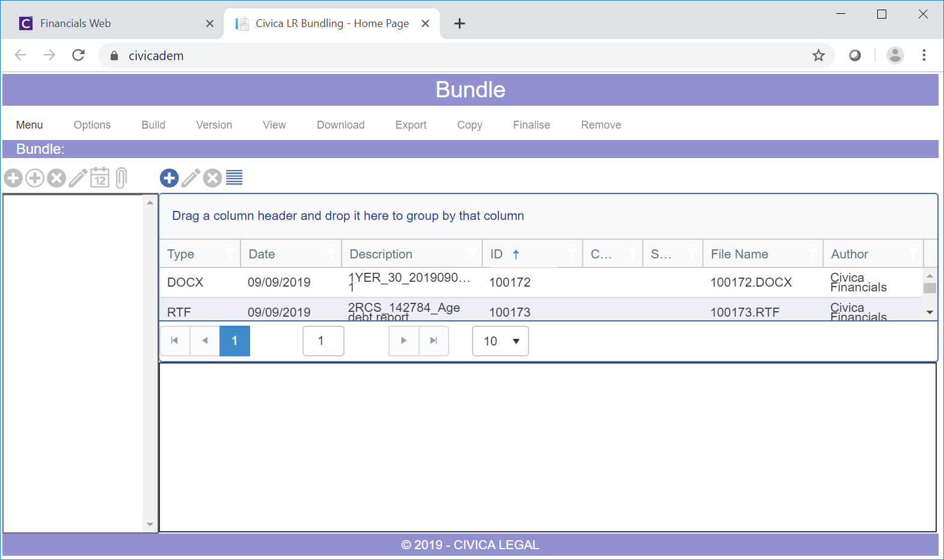944x560 pixels.
Task: Click pencil edit icon beside blue plus
Action: 191,178
